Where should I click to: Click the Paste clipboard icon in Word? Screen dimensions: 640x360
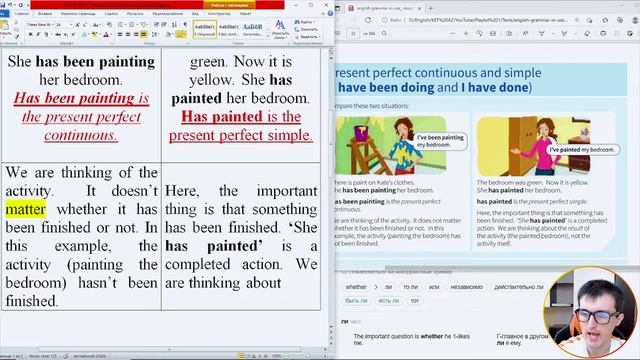coord(4,25)
